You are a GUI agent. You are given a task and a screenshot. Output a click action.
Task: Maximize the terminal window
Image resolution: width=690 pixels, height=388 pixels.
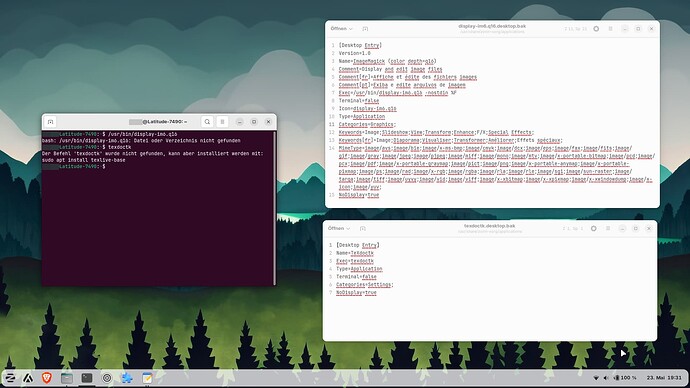(254, 122)
